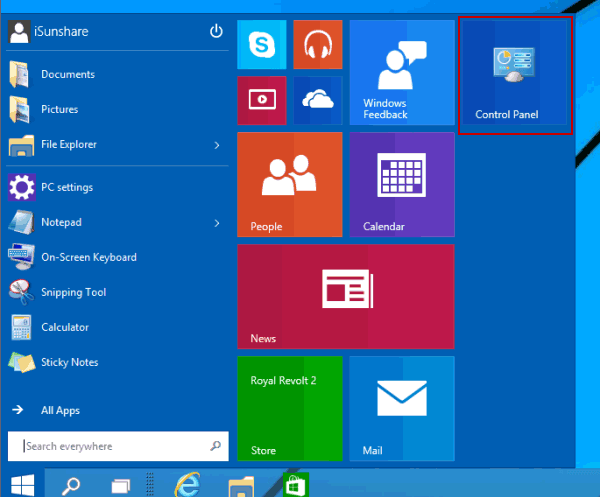This screenshot has height=497, width=600.
Task: Expand Notepad jump list arrow
Action: tap(217, 223)
